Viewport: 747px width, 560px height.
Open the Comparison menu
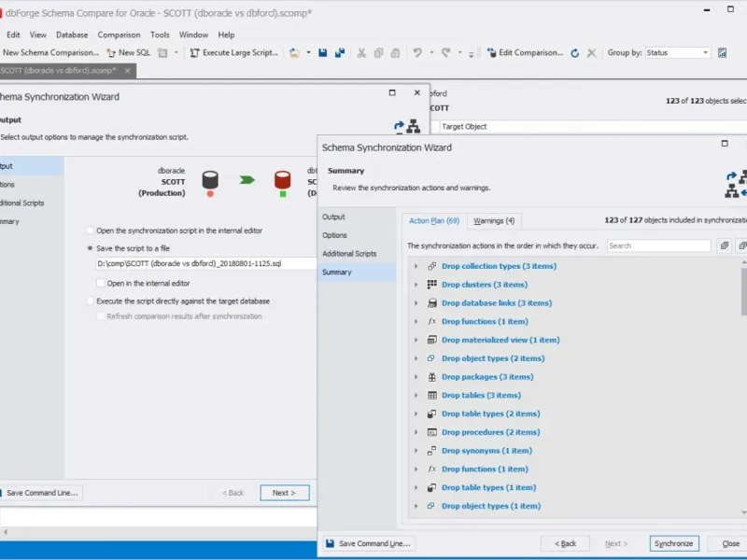pos(119,35)
